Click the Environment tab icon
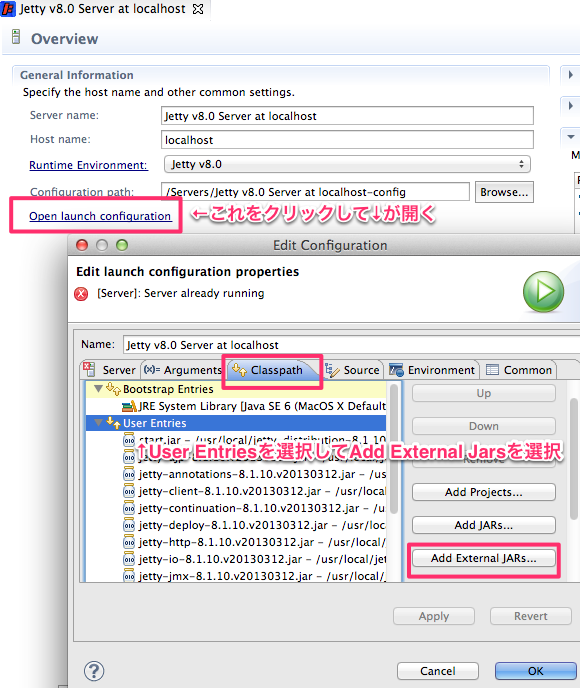This screenshot has width=580, height=688. 396,370
